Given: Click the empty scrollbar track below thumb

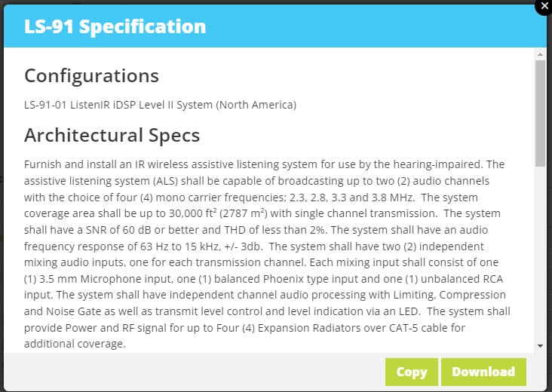Looking at the screenshot, I should click(x=540, y=253).
